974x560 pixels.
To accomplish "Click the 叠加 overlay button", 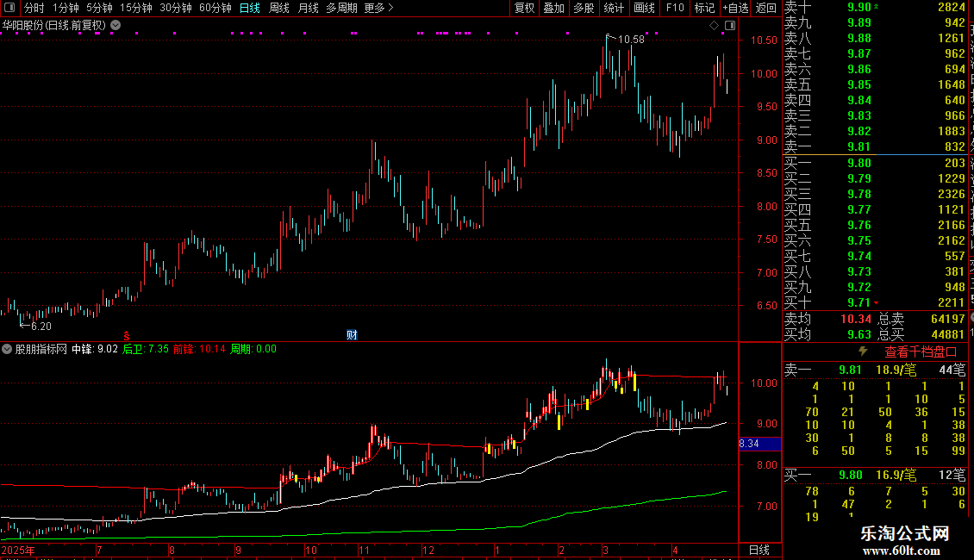I will [x=554, y=8].
